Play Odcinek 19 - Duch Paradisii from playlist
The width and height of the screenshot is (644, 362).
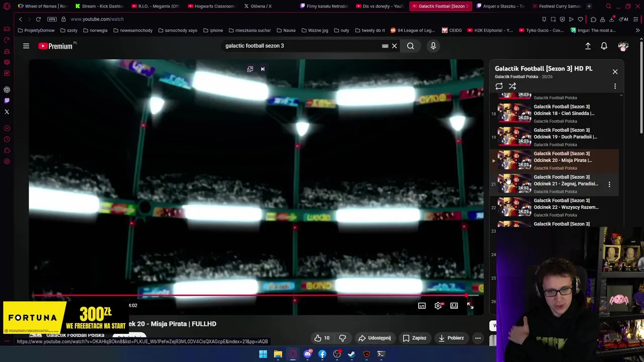click(x=555, y=137)
